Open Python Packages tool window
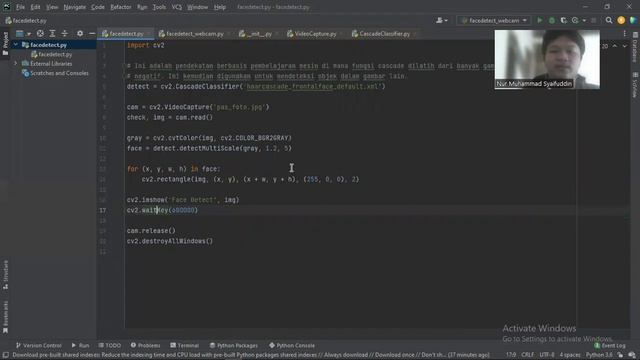This screenshot has height=360, width=640. tap(233, 345)
